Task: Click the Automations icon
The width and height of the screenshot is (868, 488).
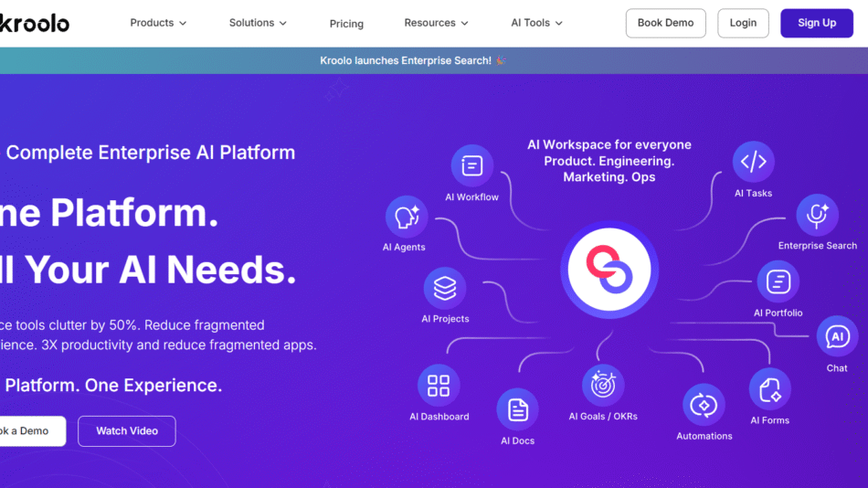Action: [x=704, y=405]
